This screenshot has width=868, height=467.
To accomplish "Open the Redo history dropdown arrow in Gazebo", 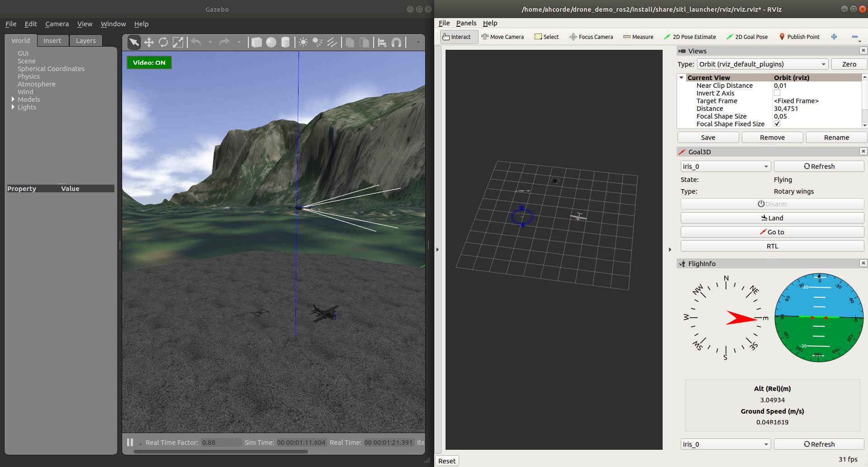I will coord(239,42).
